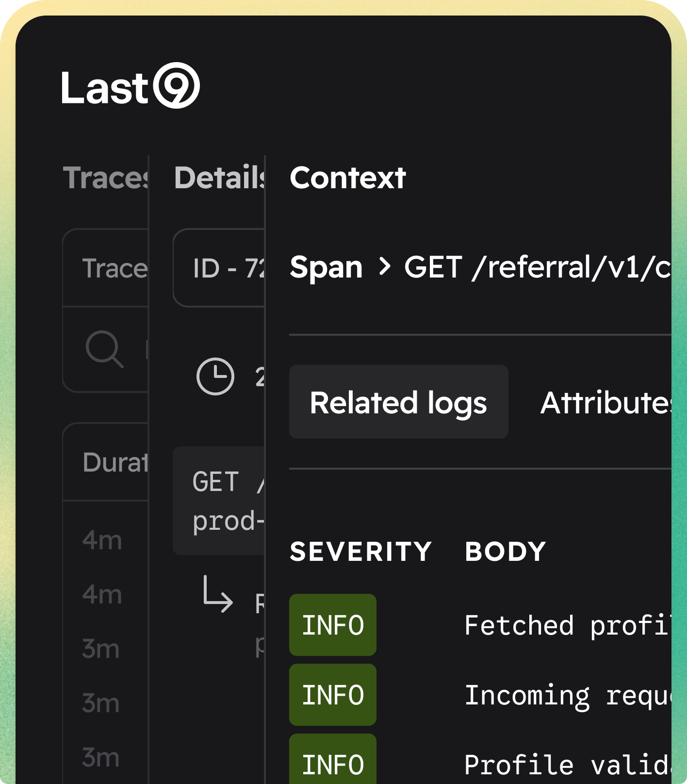The image size is (687, 784).
Task: Click the chevron after Span breadcrumb
Action: tap(384, 267)
